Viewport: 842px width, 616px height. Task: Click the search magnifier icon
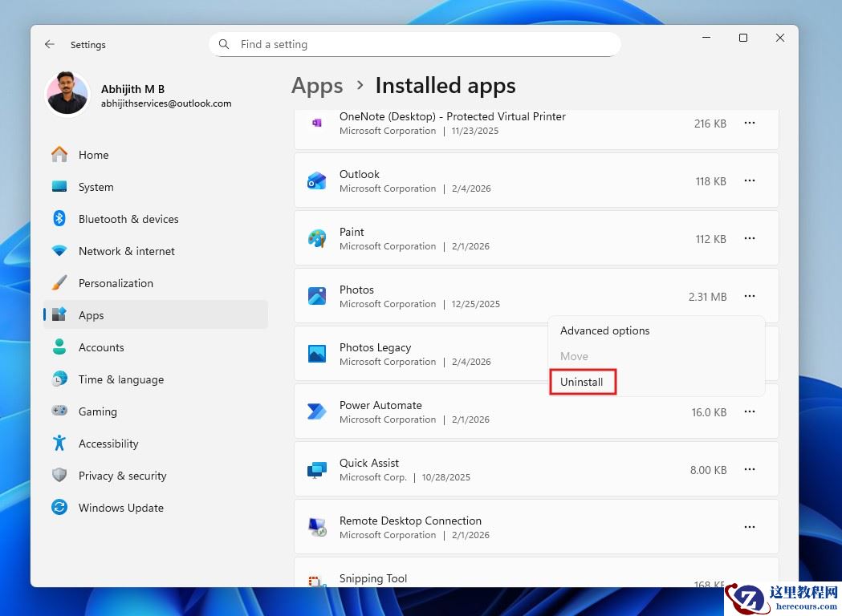tap(224, 44)
